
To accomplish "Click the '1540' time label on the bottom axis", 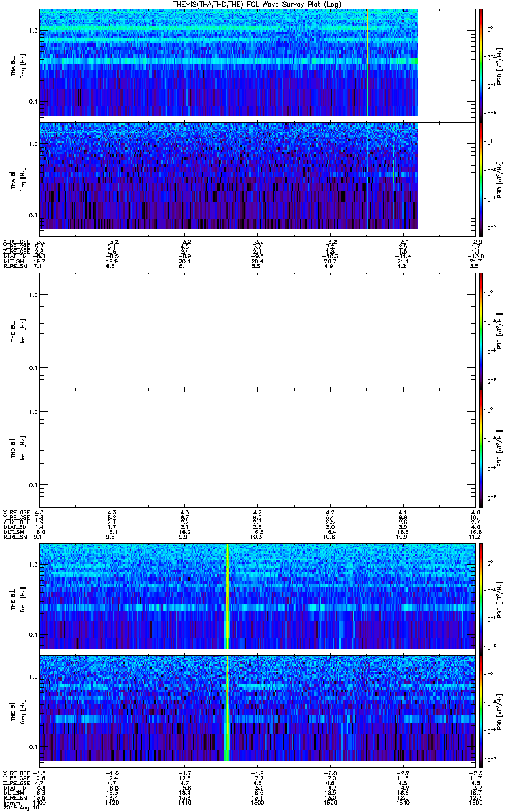I will (402, 802).
